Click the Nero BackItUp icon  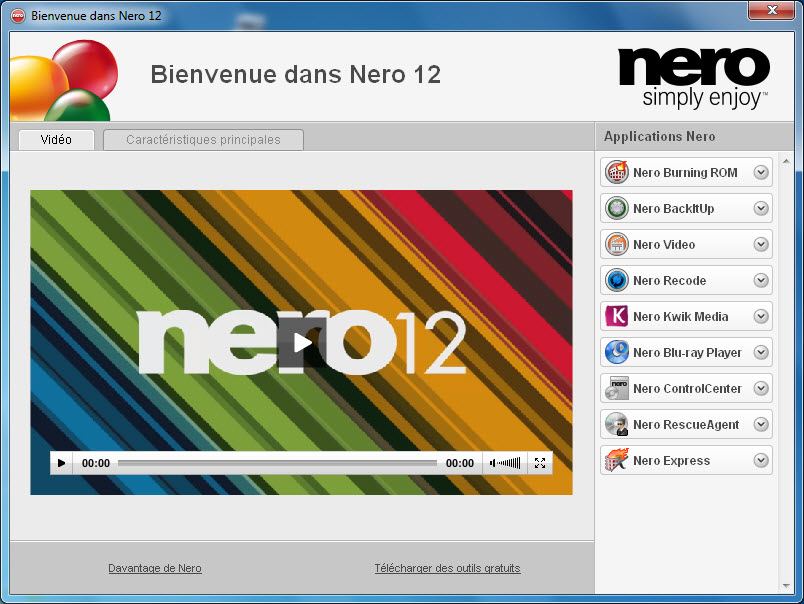tap(617, 208)
